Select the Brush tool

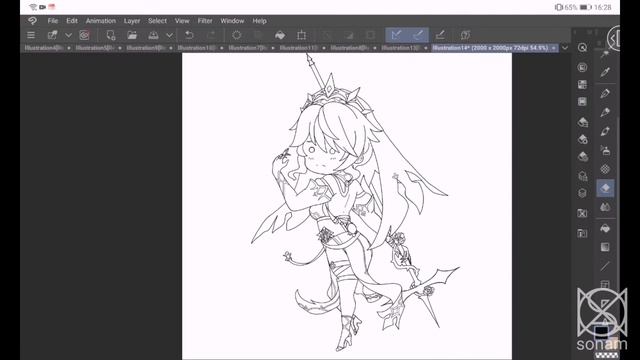point(605,131)
